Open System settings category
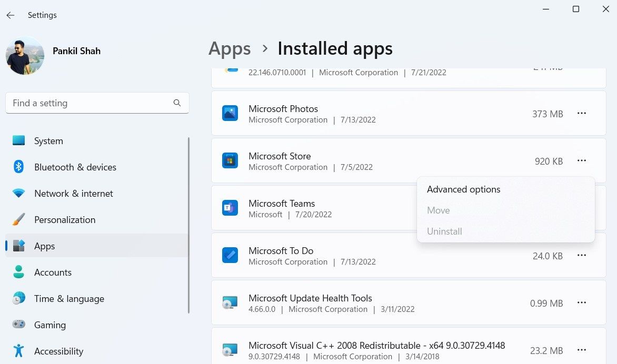Image resolution: width=617 pixels, height=364 pixels. (x=97, y=141)
